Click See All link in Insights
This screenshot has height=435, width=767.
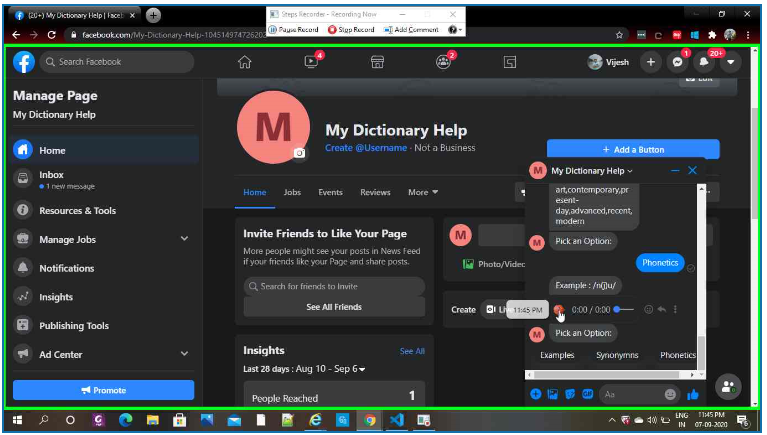point(412,351)
